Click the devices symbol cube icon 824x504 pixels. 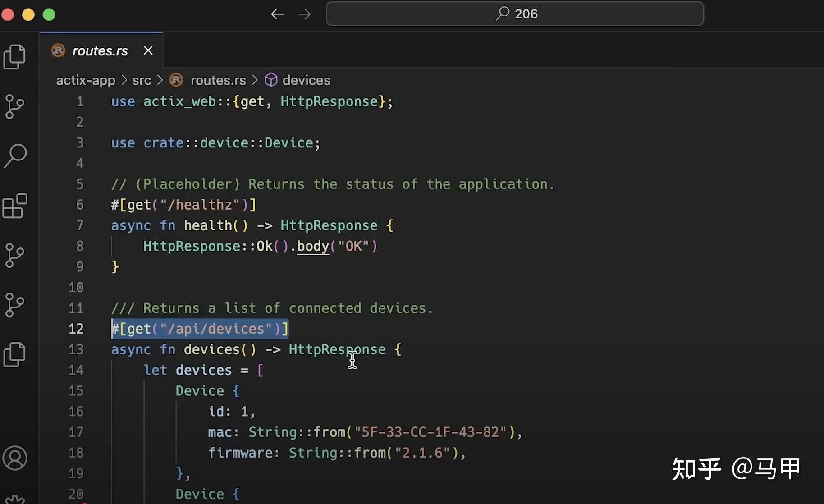click(271, 80)
